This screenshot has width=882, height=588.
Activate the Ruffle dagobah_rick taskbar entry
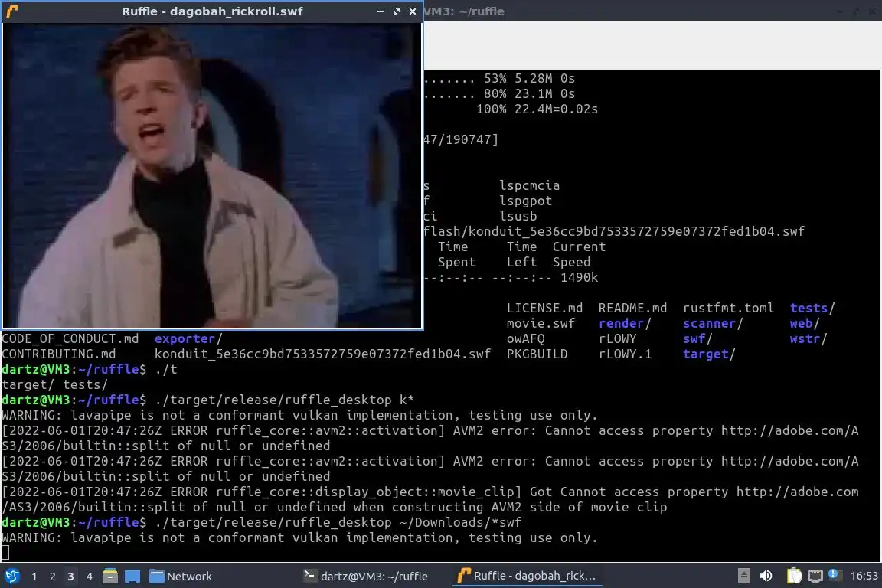pyautogui.click(x=526, y=577)
